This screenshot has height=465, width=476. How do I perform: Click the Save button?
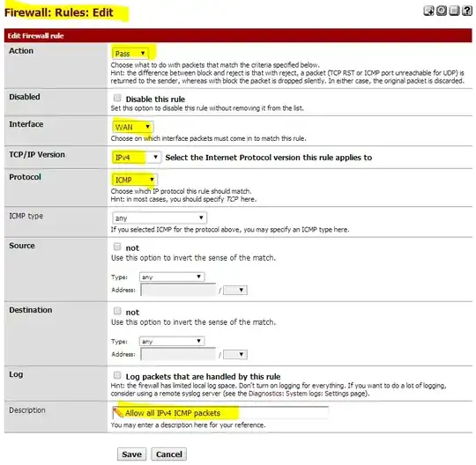tap(131, 454)
